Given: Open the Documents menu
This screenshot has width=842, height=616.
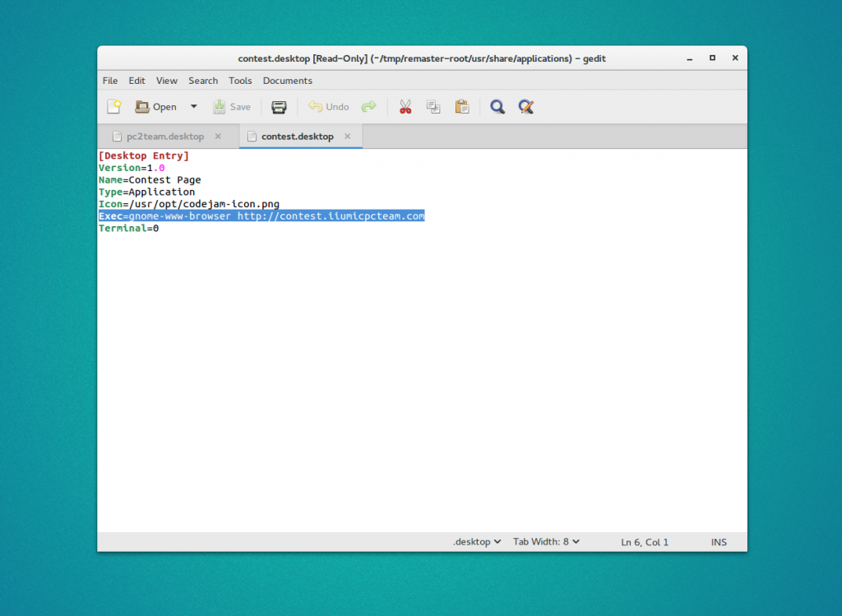Looking at the screenshot, I should coord(287,80).
